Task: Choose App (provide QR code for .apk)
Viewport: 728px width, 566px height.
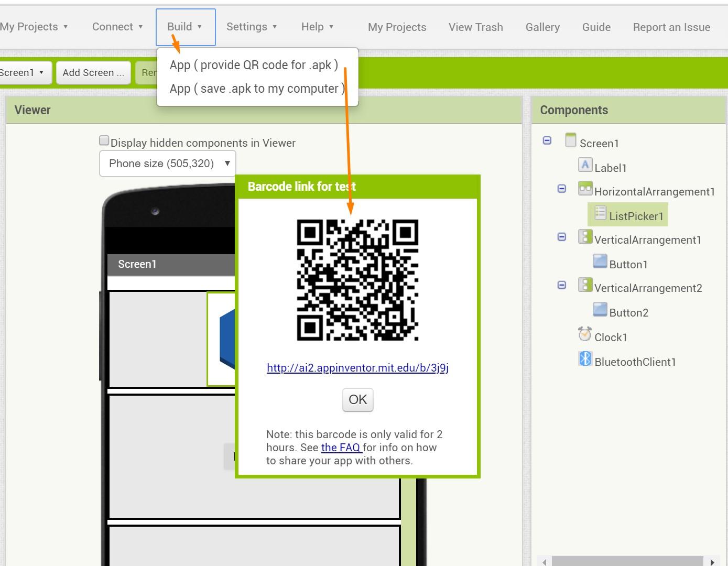Action: [254, 65]
